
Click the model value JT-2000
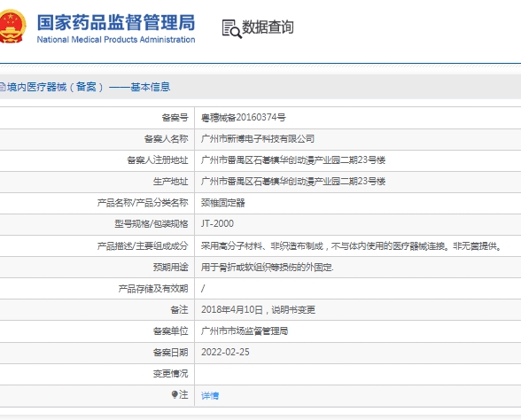217,223
